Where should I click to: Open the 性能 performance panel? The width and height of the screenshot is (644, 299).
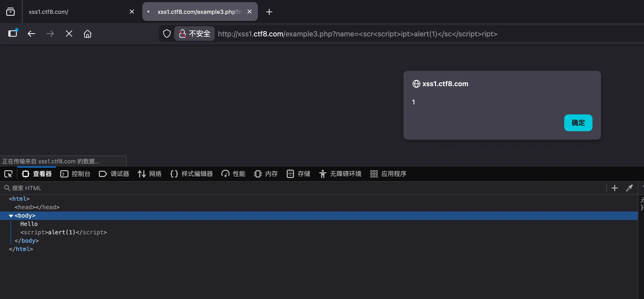tap(233, 174)
